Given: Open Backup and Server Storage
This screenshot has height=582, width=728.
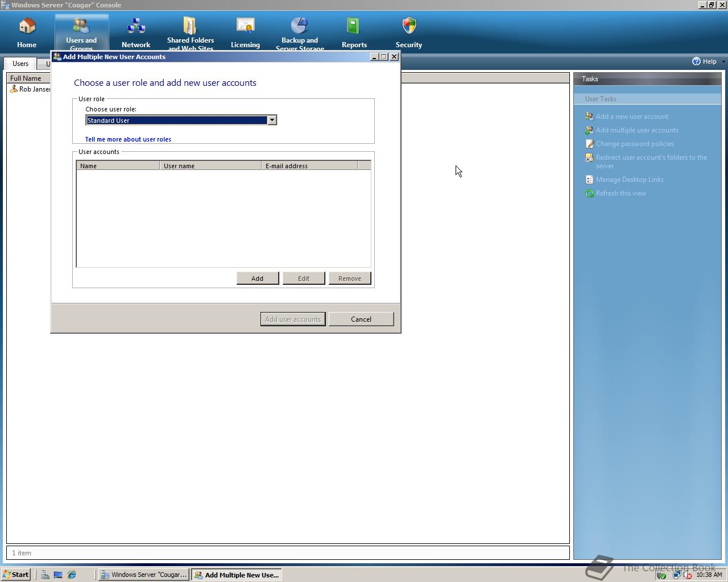Looking at the screenshot, I should (300, 26).
